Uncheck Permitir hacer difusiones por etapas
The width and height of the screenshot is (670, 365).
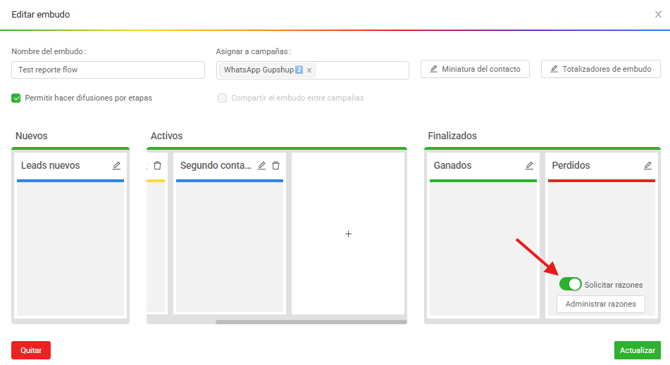(16, 98)
